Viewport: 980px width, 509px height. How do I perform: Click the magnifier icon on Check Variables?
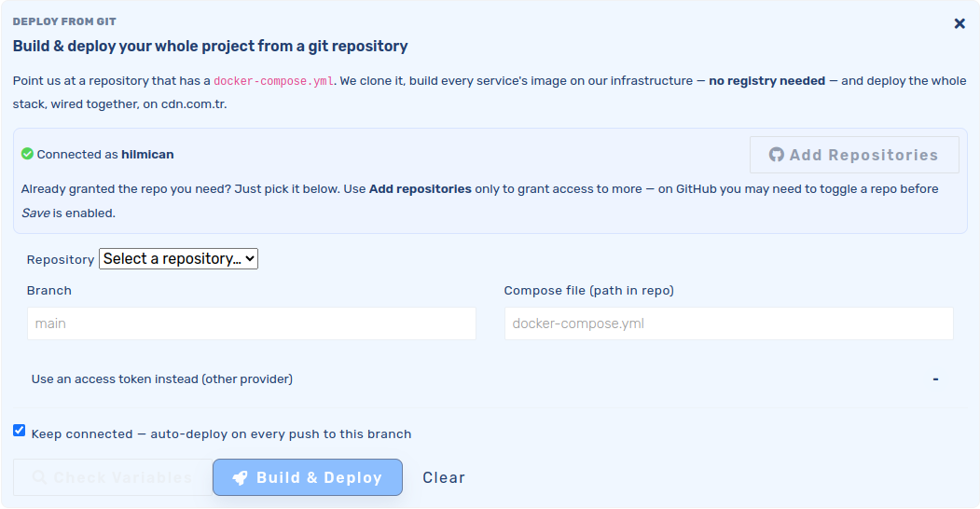(39, 478)
